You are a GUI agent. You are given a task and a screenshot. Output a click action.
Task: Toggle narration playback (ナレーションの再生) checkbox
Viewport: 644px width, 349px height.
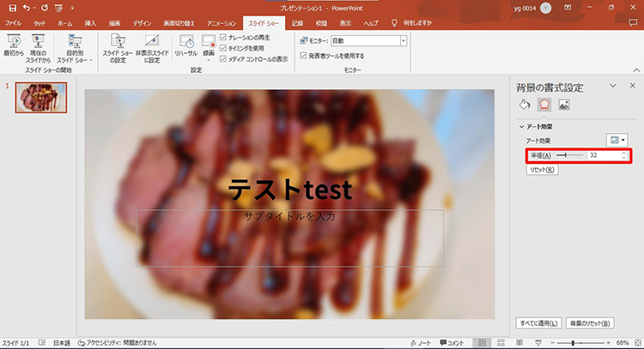pyautogui.click(x=223, y=39)
